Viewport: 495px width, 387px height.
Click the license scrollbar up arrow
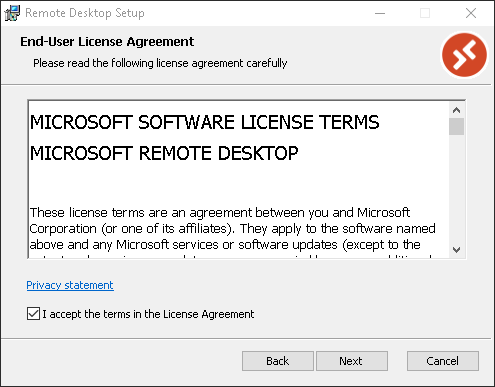[456, 110]
